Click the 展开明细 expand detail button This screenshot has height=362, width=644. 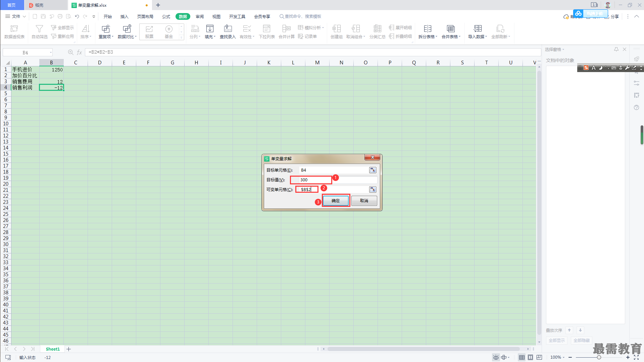(400, 27)
